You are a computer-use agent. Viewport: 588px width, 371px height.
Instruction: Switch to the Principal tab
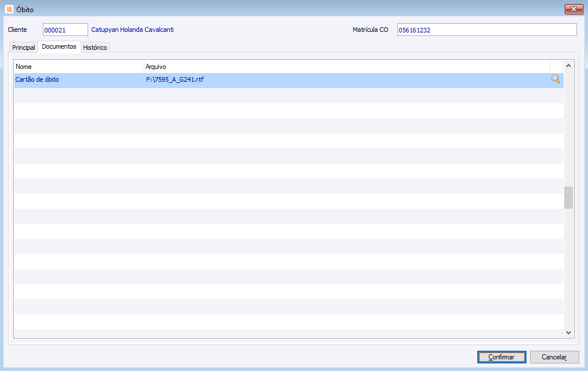coord(24,48)
